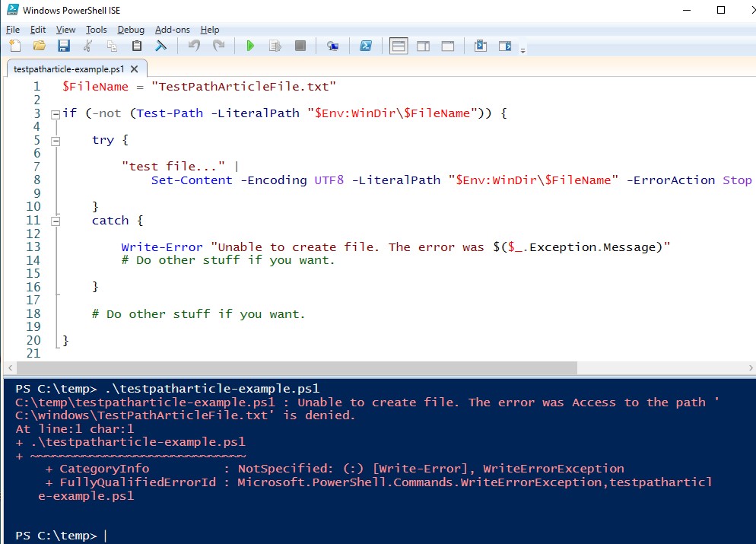Toggle Show Script Pane Right layout
The image size is (756, 544).
(x=423, y=46)
